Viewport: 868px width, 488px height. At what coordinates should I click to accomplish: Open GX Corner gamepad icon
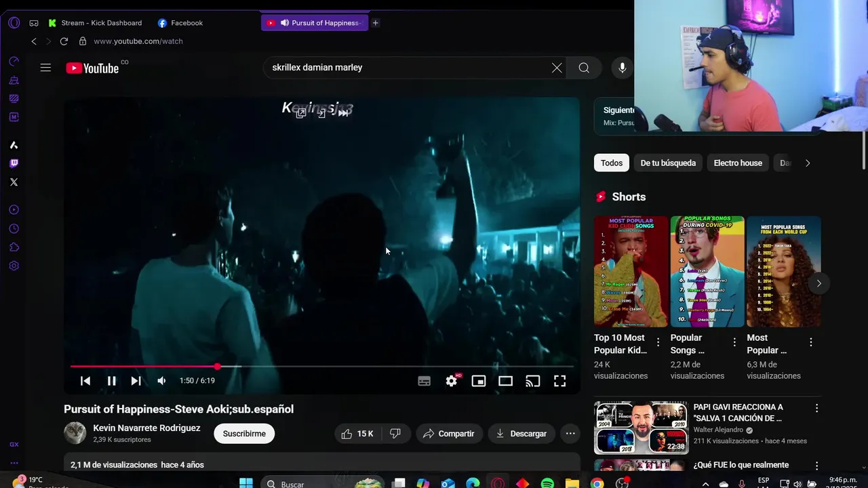point(33,23)
